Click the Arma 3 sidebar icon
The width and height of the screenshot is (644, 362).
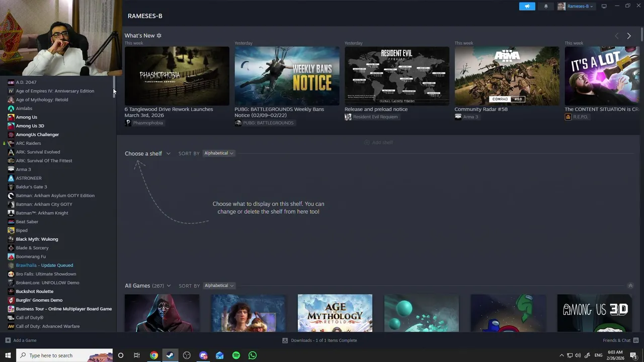(x=11, y=169)
